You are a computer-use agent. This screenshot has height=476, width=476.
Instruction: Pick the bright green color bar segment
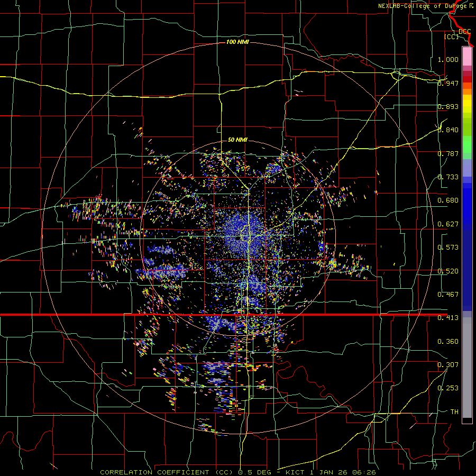467,144
